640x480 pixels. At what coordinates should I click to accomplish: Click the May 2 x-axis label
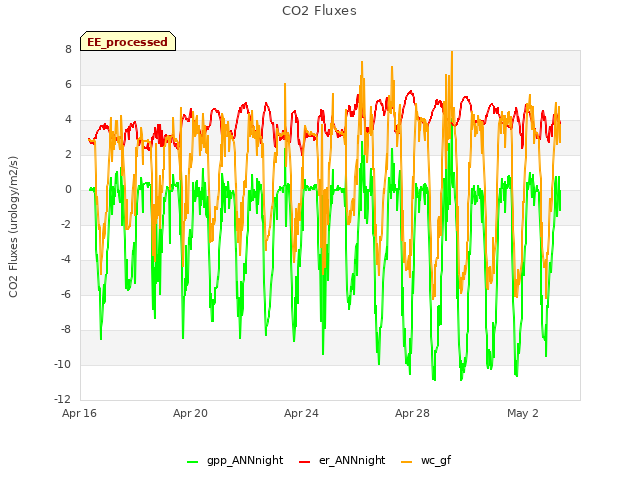pos(523,413)
